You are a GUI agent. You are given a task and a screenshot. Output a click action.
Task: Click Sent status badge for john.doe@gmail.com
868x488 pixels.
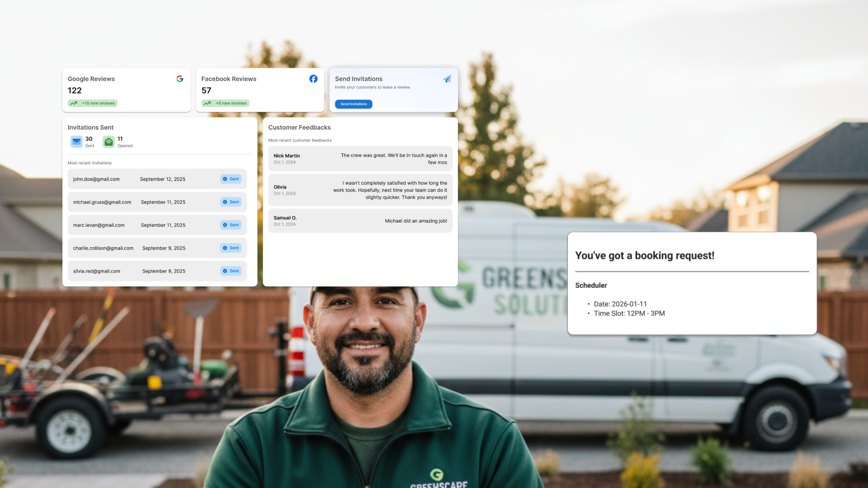pyautogui.click(x=231, y=179)
